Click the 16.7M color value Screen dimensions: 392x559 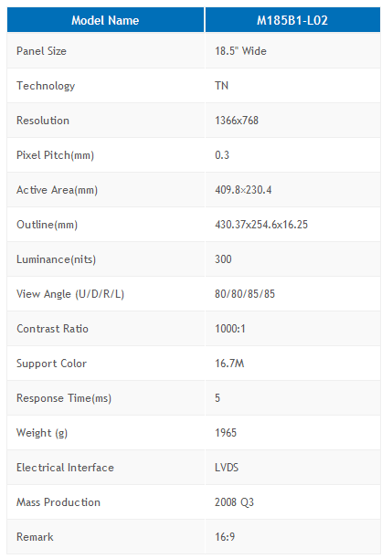pos(229,364)
